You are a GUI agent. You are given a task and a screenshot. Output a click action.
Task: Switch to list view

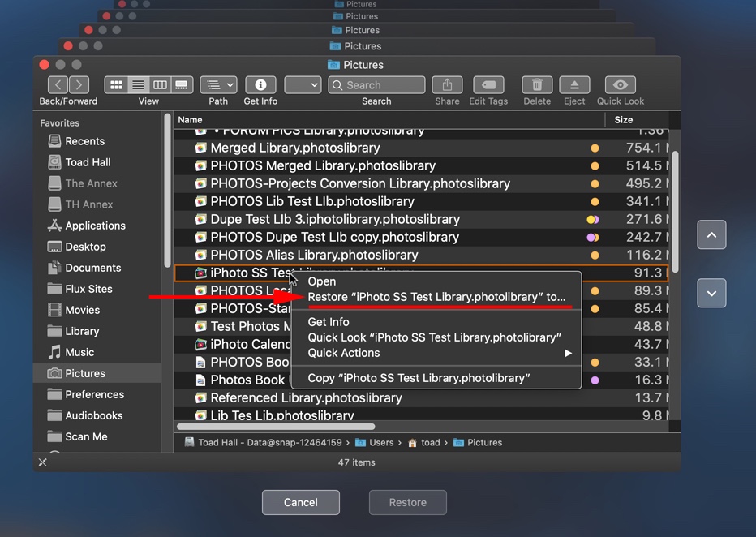click(138, 85)
